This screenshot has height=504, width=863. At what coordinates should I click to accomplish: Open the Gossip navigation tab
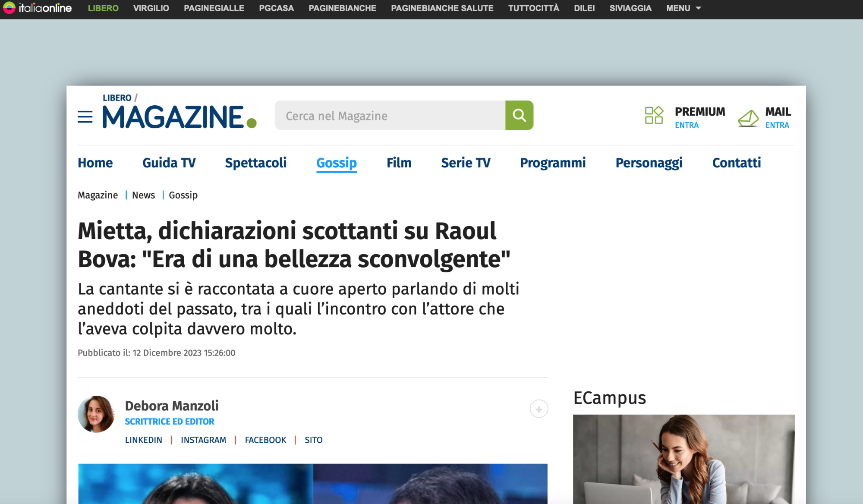tap(336, 163)
